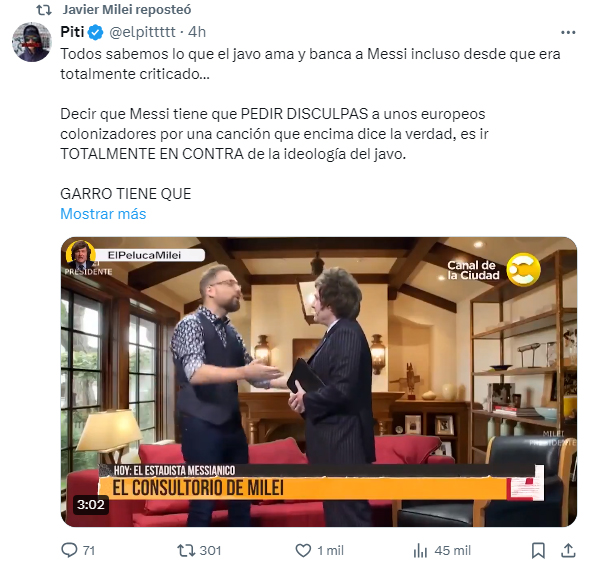This screenshot has width=592, height=569.
Task: Click the Canal de la Ciudad logo in video
Action: coord(494,270)
